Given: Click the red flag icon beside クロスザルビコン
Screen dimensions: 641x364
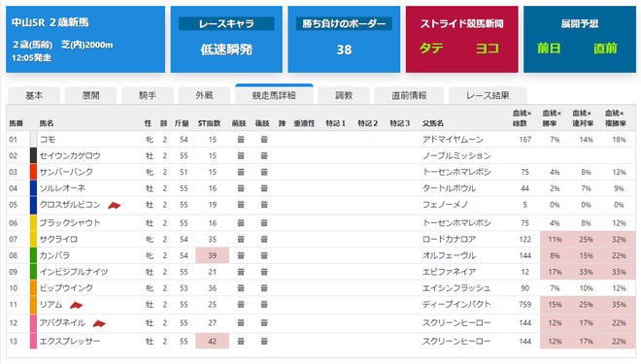Looking at the screenshot, I should pyautogui.click(x=115, y=205).
